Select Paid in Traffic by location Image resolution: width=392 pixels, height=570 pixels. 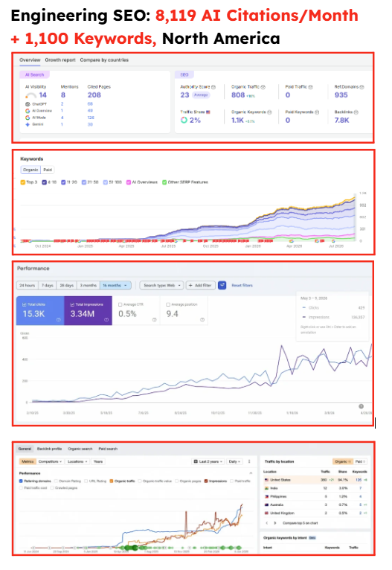point(361,461)
